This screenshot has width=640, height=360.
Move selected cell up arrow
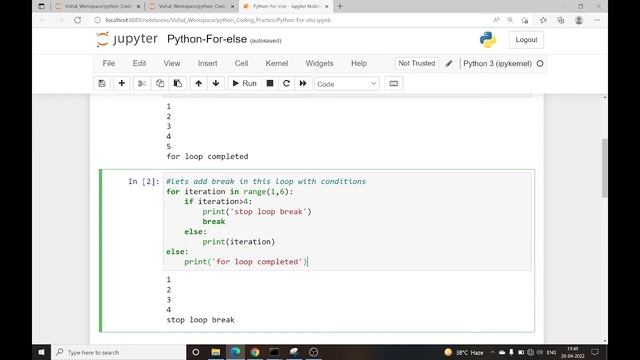[x=198, y=83]
